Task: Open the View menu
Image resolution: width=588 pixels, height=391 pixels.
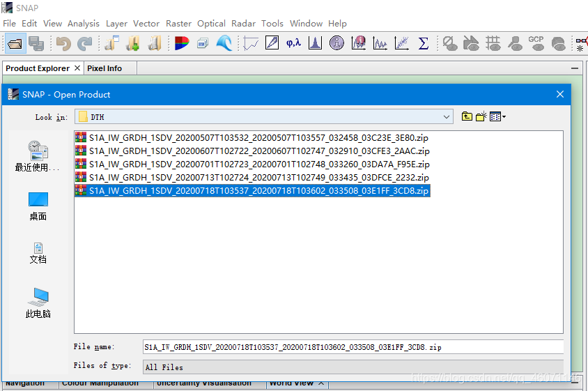Action: [52, 23]
